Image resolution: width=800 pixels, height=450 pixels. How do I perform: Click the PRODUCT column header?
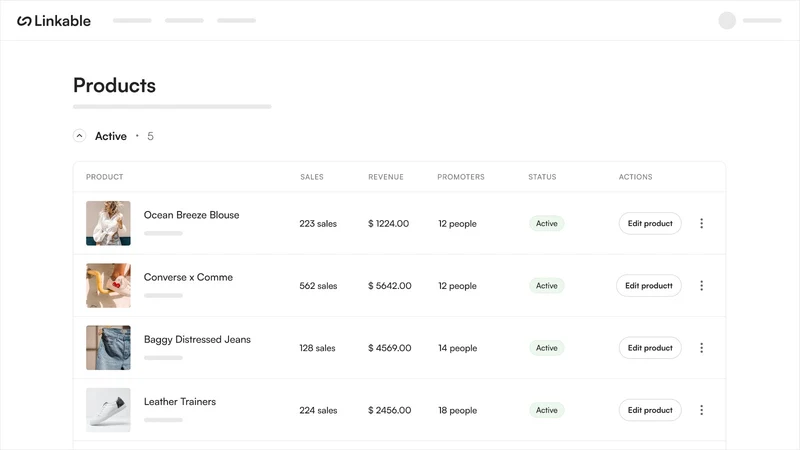coord(105,177)
